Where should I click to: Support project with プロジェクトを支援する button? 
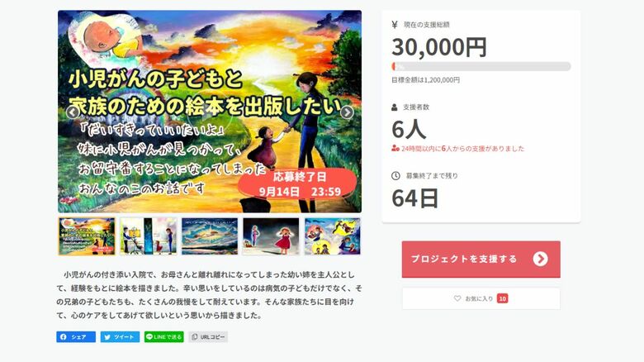click(x=481, y=260)
